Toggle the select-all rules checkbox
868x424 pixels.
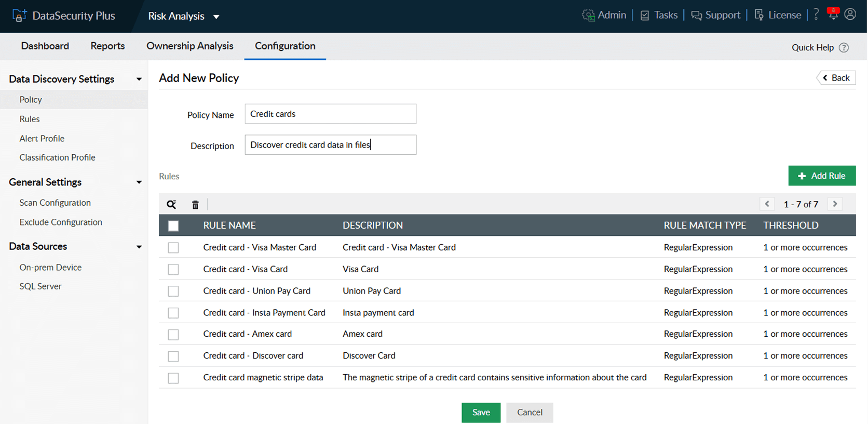click(173, 226)
